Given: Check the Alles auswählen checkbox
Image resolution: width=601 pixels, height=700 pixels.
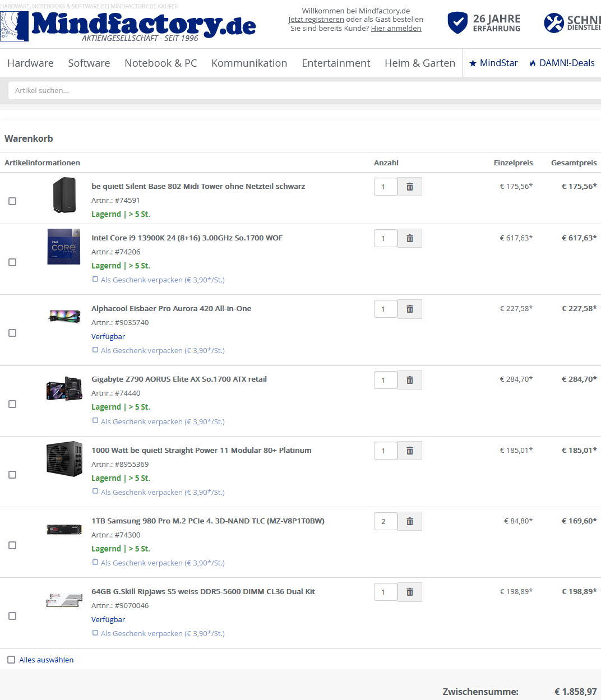Looking at the screenshot, I should tap(11, 660).
